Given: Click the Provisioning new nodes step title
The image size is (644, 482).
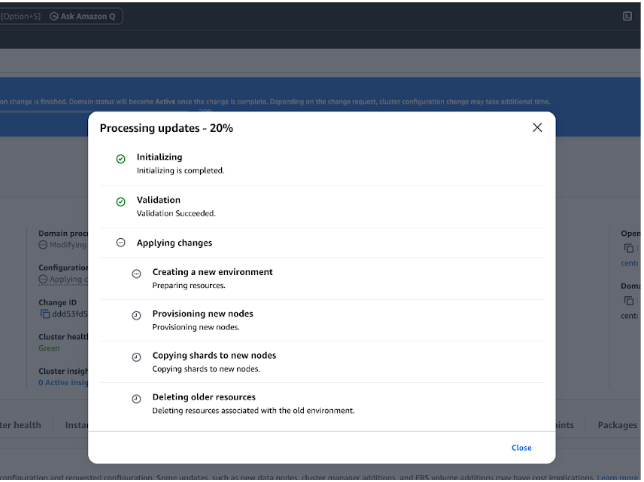Looking at the screenshot, I should (201, 314).
